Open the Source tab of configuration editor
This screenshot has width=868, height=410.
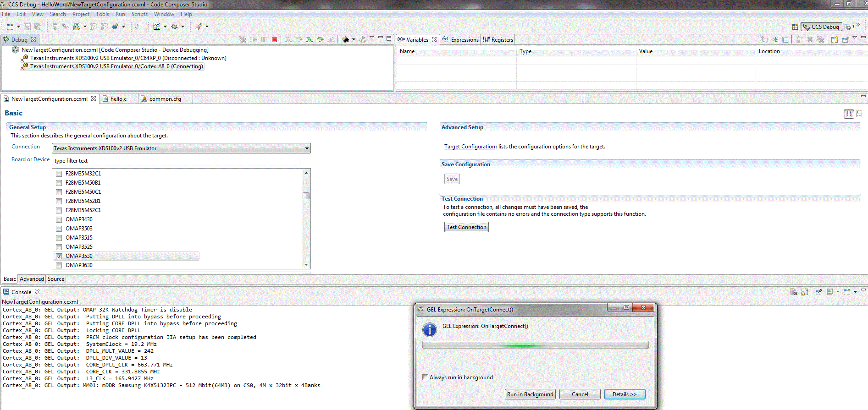pos(56,279)
